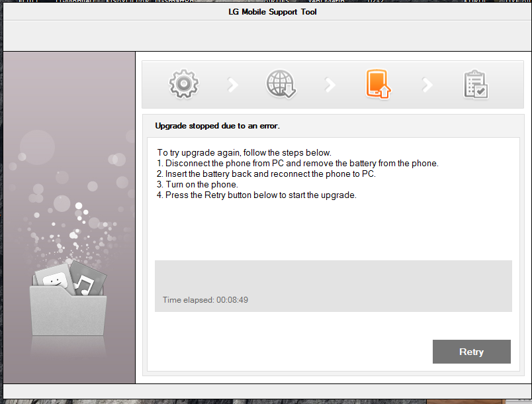Select the globe download step icon
This screenshot has height=404, width=532.
(281, 84)
